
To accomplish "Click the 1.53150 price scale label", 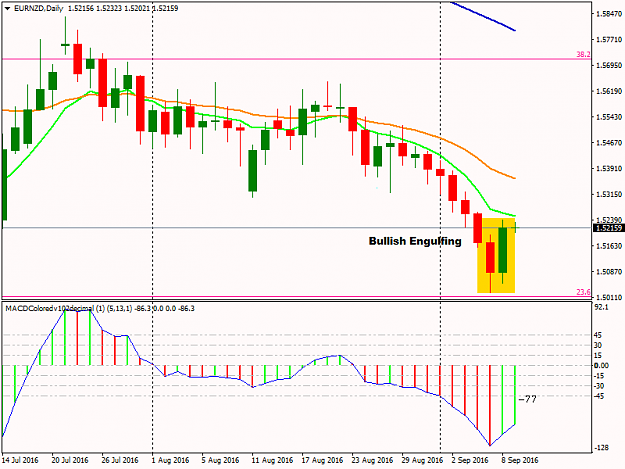I will click(x=609, y=194).
